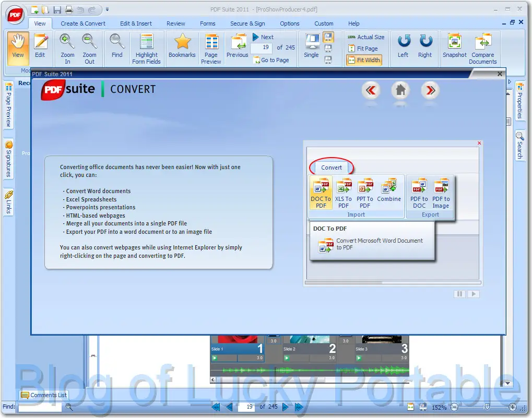
Task: Go to the Review ribbon tab
Action: tap(176, 23)
